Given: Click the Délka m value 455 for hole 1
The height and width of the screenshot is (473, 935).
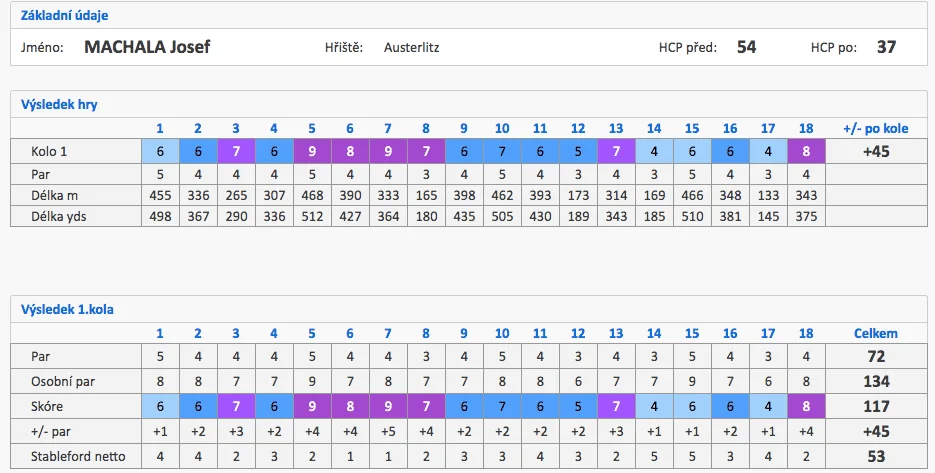Looking at the screenshot, I should click(x=160, y=196).
